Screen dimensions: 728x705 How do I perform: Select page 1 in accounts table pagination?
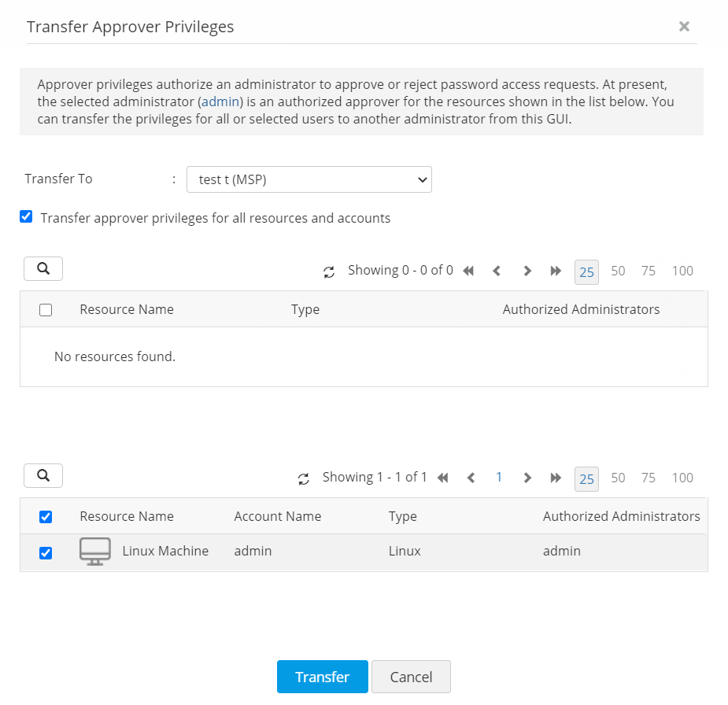point(499,478)
